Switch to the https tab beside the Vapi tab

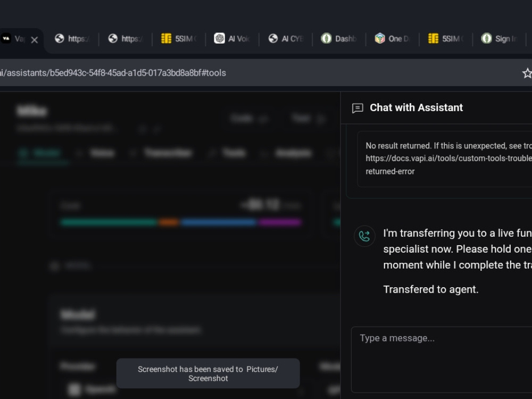[x=71, y=39]
